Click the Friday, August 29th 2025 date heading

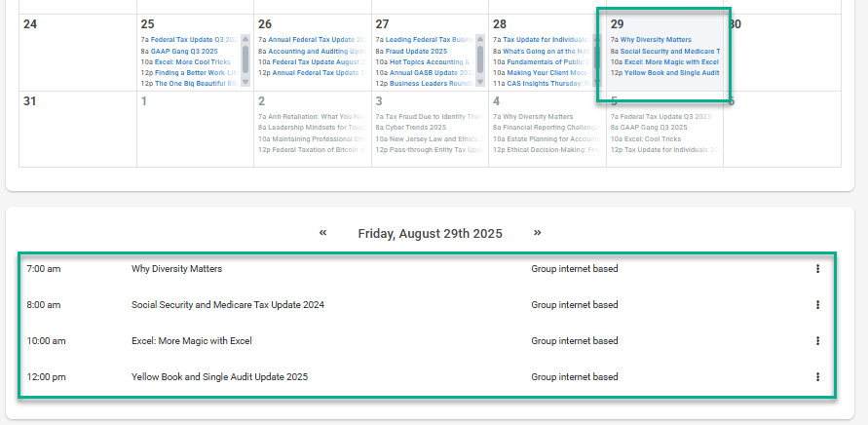click(x=429, y=234)
